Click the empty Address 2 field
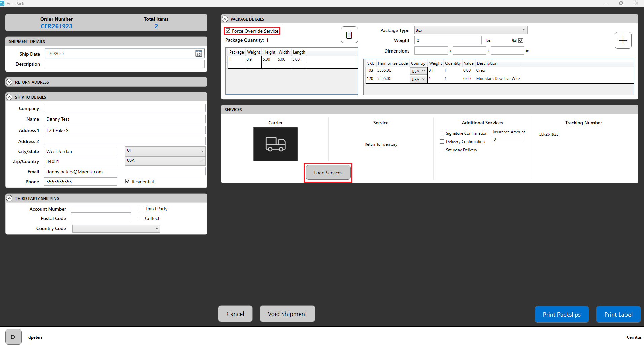Image resolution: width=644 pixels, height=347 pixels. [125, 141]
